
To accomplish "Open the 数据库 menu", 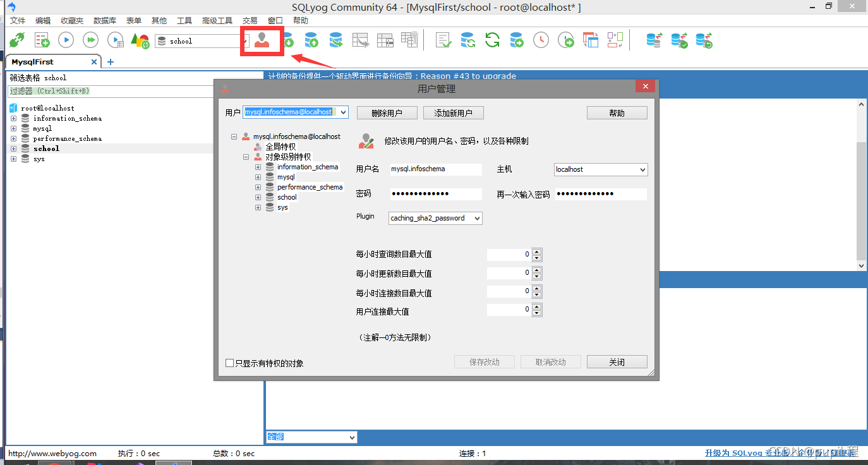I will pyautogui.click(x=105, y=21).
